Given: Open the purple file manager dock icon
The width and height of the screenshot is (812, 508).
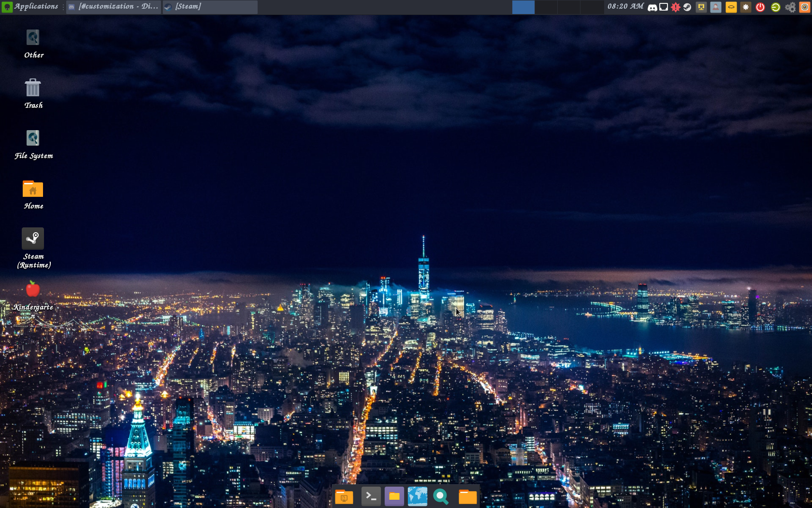Looking at the screenshot, I should (394, 496).
